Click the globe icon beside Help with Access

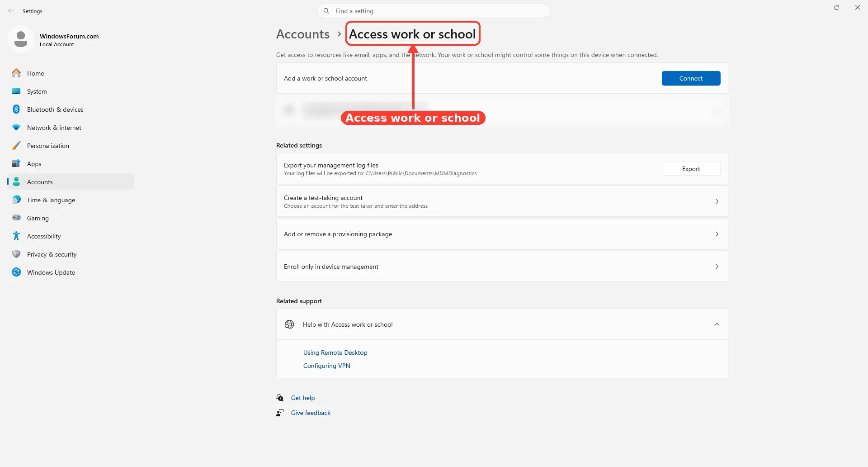coord(289,324)
